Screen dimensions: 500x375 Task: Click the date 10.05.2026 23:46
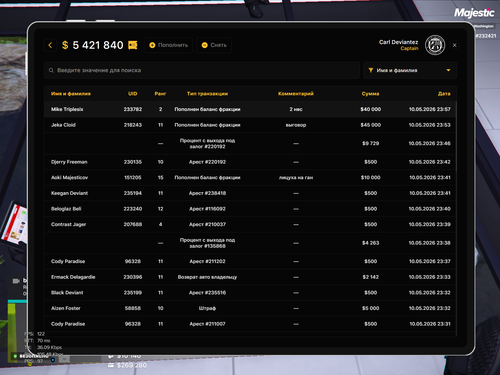(x=430, y=143)
